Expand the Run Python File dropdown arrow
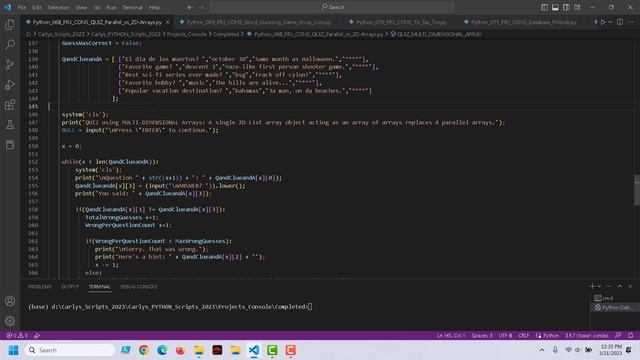Image resolution: width=640 pixels, height=360 pixels. click(x=610, y=22)
